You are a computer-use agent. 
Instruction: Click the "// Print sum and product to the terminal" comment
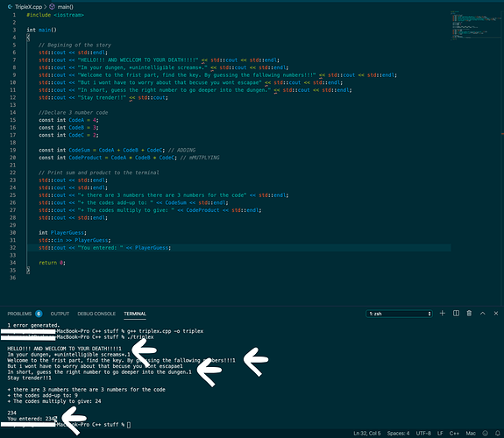[99, 173]
